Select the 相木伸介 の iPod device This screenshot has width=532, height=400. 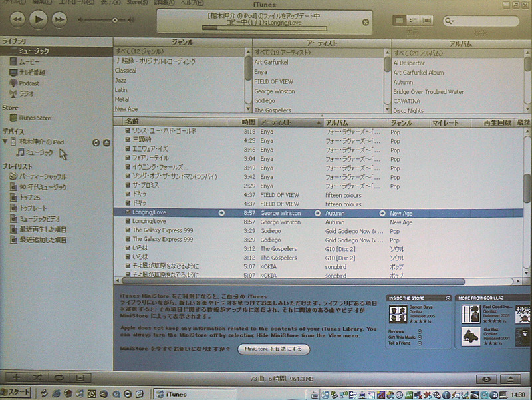click(x=41, y=142)
